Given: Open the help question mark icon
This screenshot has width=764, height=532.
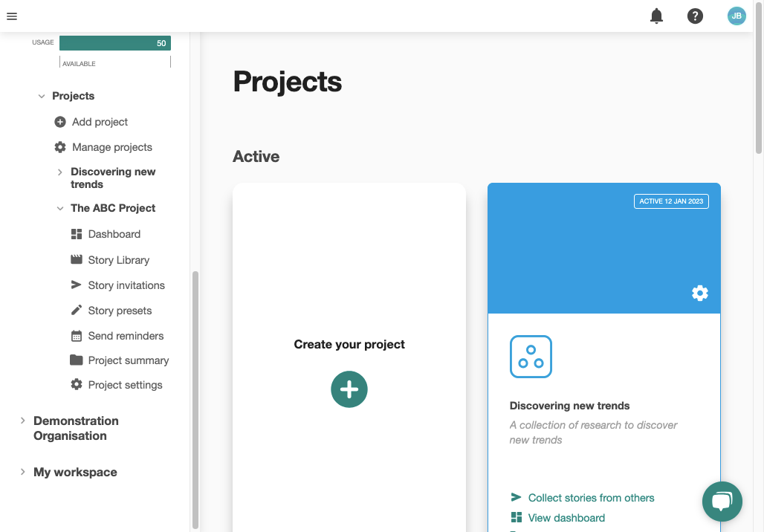Looking at the screenshot, I should [695, 16].
